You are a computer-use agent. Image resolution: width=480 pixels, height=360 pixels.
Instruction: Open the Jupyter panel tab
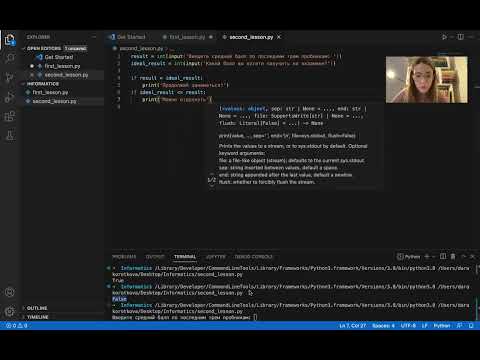215,257
